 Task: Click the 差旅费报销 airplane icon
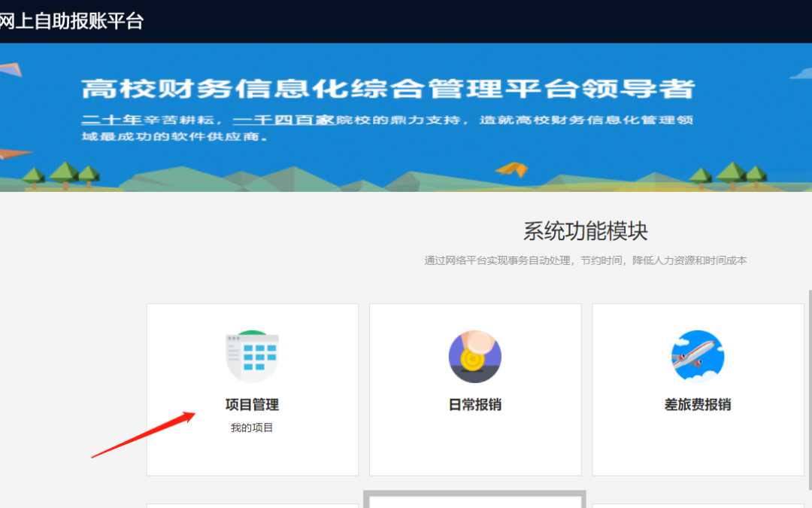[697, 357]
